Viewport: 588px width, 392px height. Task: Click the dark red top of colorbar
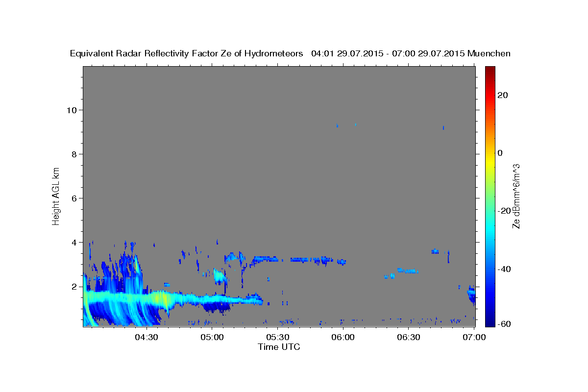490,71
